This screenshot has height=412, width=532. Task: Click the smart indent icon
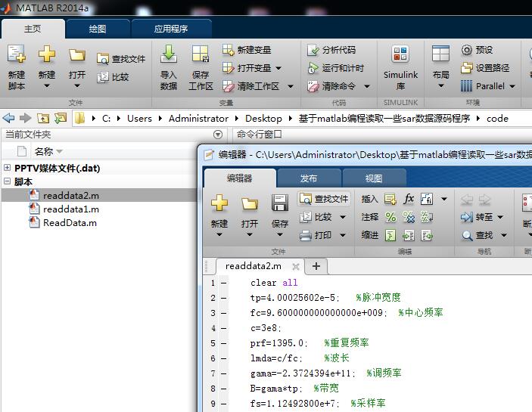pos(390,235)
